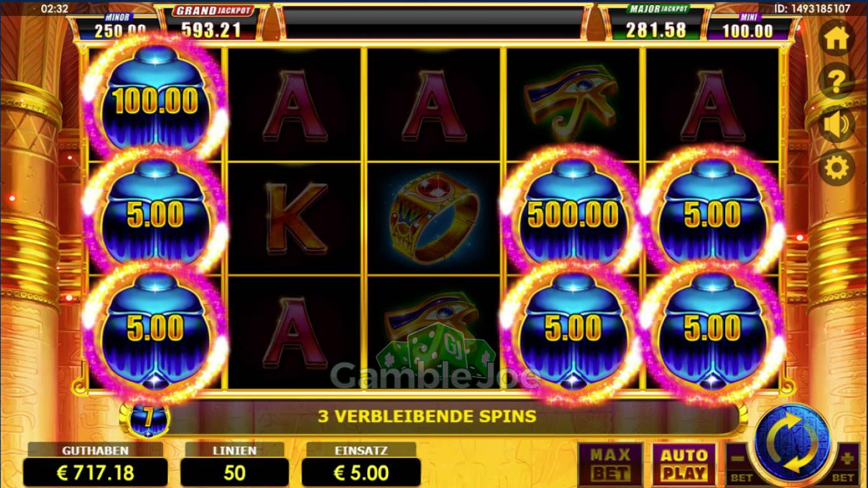Mute the sound speaker icon
Image resolution: width=868 pixels, height=488 pixels.
point(837,125)
